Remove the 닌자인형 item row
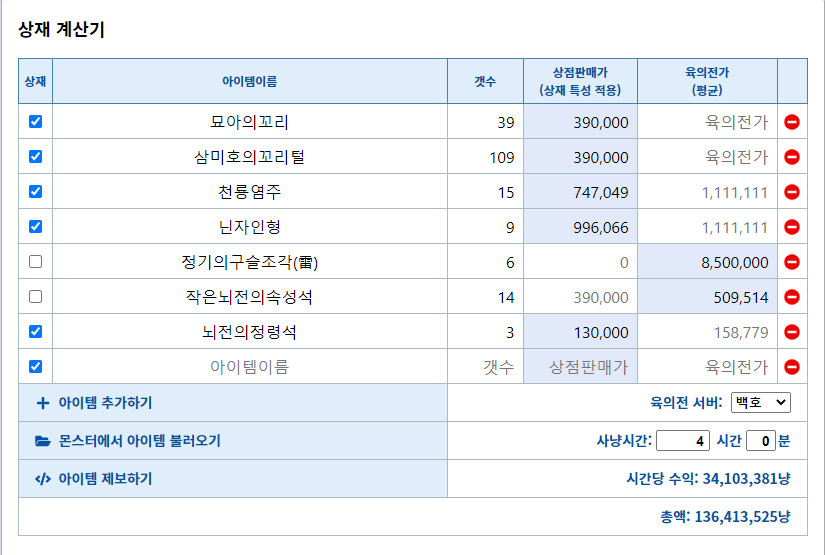This screenshot has height=555, width=825. pos(792,227)
